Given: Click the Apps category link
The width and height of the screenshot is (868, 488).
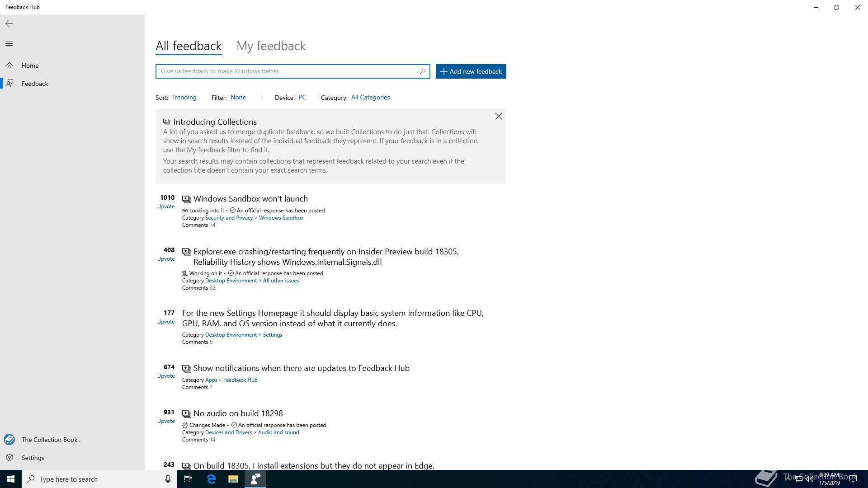Looking at the screenshot, I should 211,380.
